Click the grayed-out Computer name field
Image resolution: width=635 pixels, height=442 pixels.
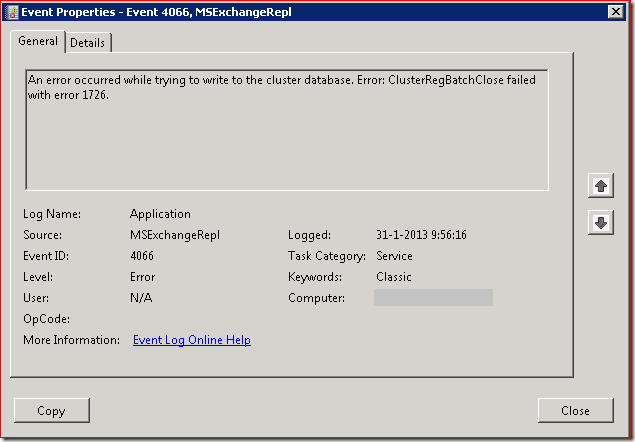(433, 298)
